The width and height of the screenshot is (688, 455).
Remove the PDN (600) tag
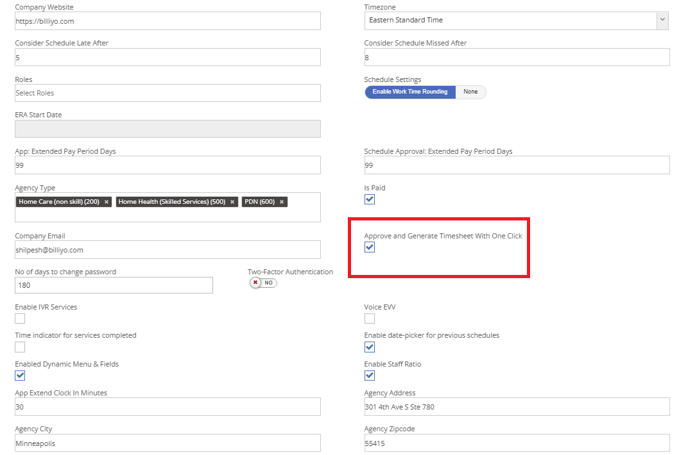pos(282,202)
